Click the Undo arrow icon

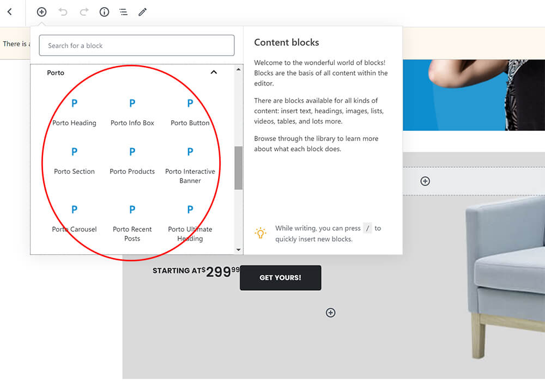63,12
